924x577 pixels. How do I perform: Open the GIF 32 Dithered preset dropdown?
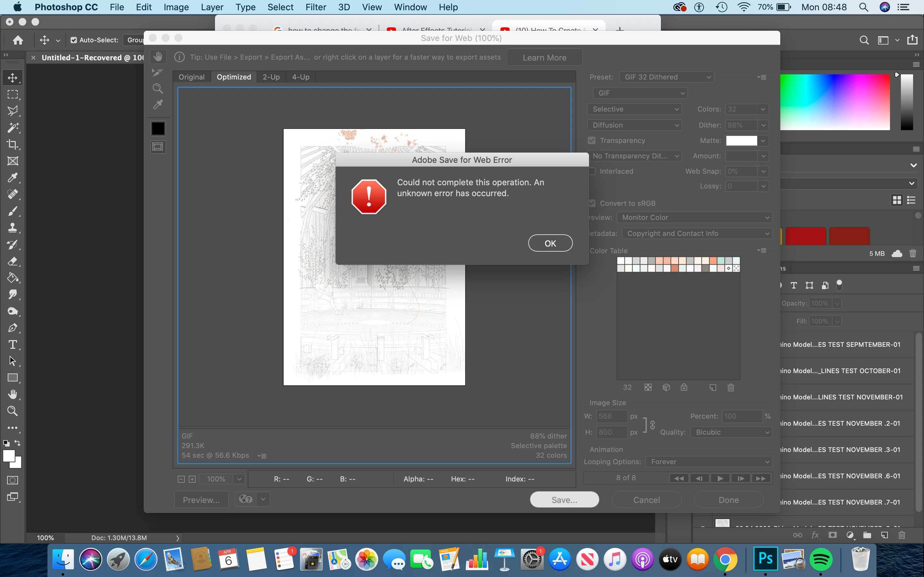(666, 77)
